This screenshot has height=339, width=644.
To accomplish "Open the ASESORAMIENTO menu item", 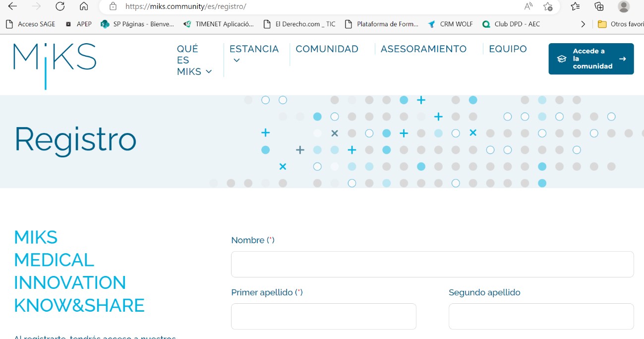I will 423,49.
